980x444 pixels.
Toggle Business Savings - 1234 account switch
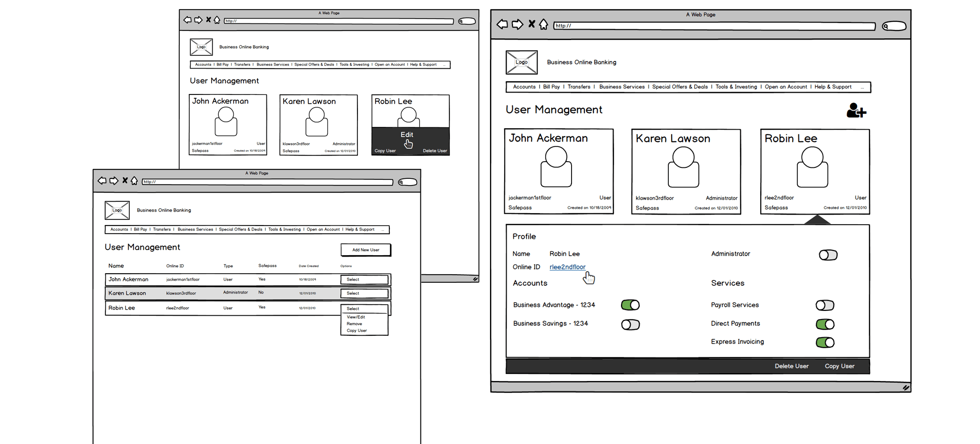coord(630,325)
